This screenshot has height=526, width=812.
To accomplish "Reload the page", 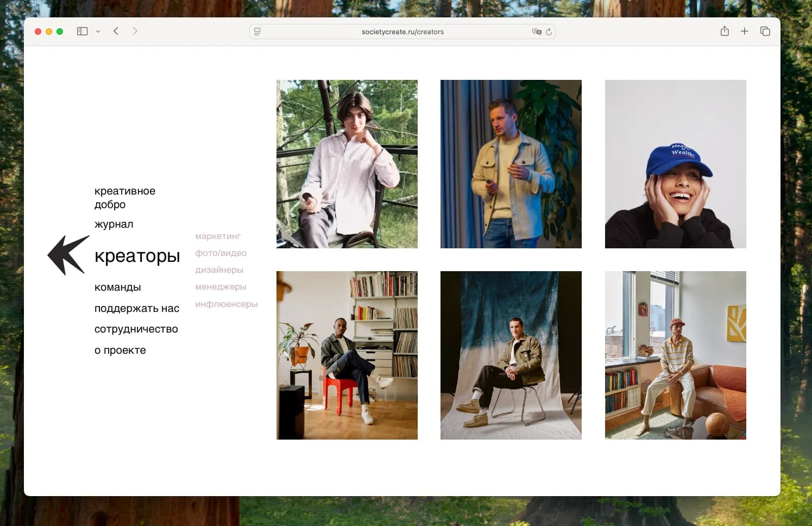I will (x=549, y=32).
